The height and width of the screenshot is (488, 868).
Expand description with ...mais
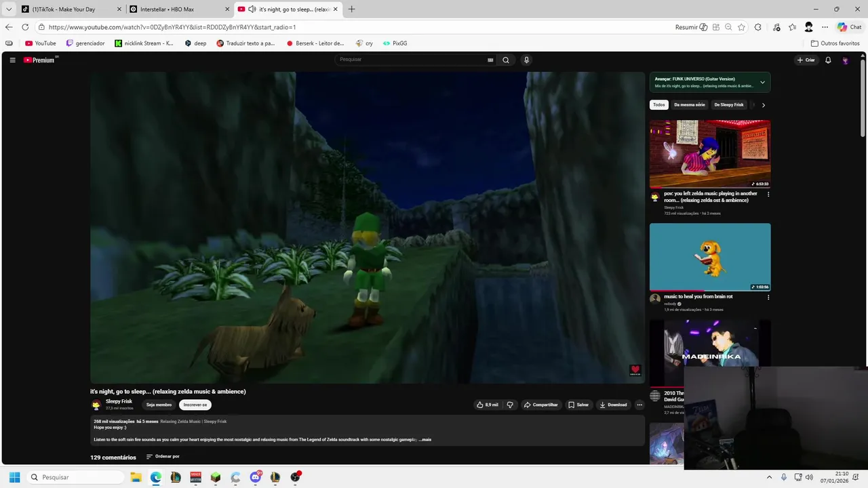click(425, 439)
